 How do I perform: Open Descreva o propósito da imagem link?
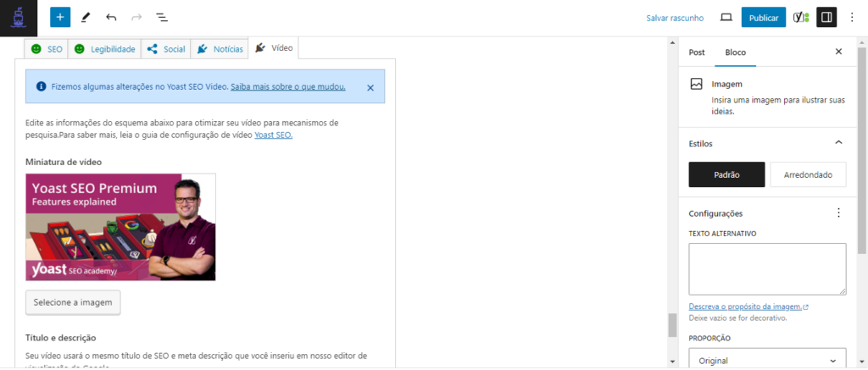coord(748,306)
